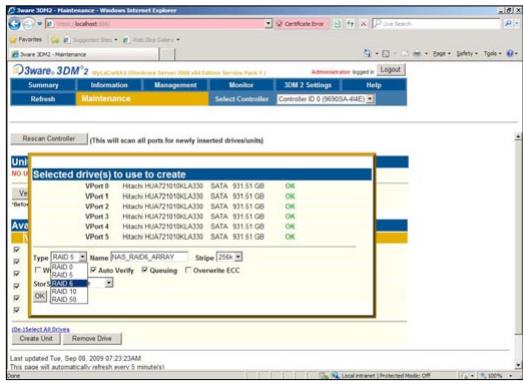Toggle the Queuing checkbox

coord(145,270)
